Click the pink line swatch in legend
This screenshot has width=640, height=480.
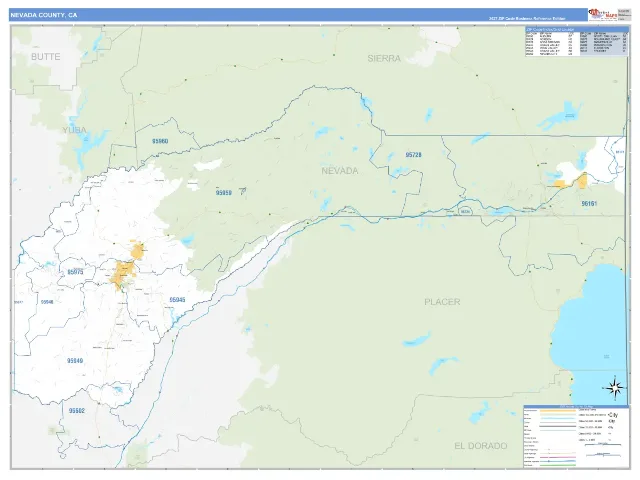(x=558, y=457)
